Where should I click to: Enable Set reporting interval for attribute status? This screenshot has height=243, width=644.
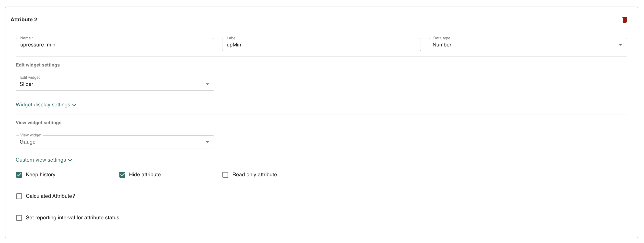click(19, 218)
